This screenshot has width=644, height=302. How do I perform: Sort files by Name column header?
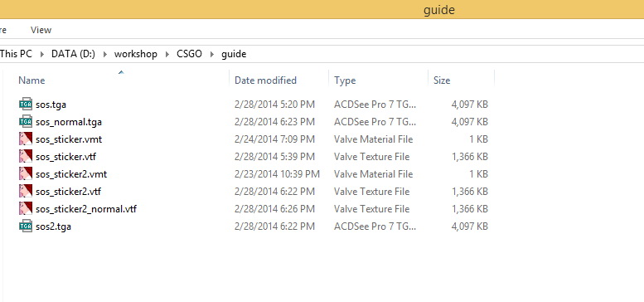tap(31, 80)
